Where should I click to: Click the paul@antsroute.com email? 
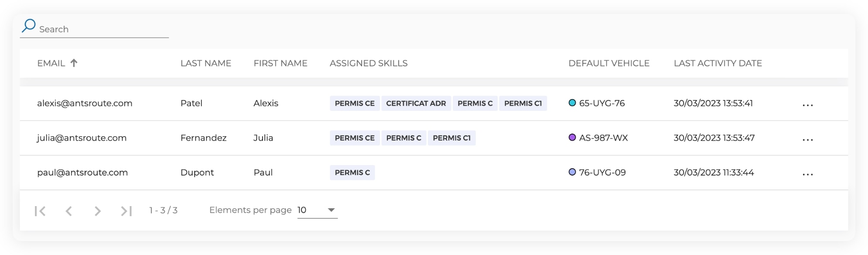(x=82, y=172)
